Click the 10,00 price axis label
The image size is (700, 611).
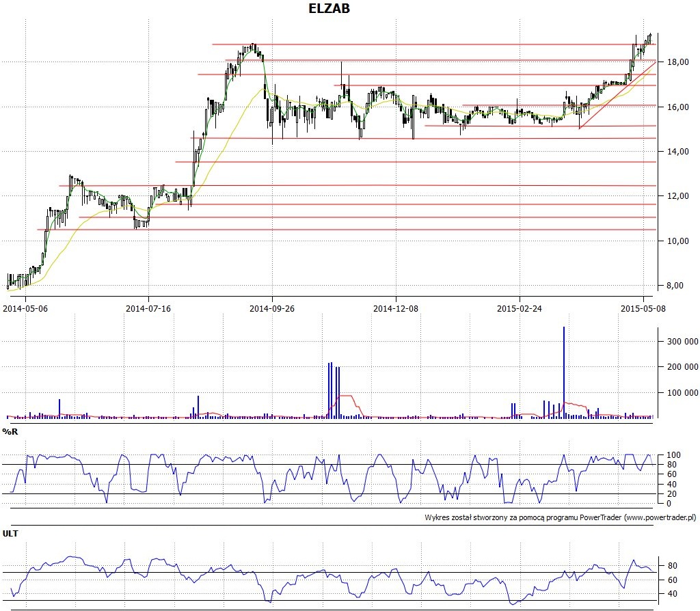[677, 241]
